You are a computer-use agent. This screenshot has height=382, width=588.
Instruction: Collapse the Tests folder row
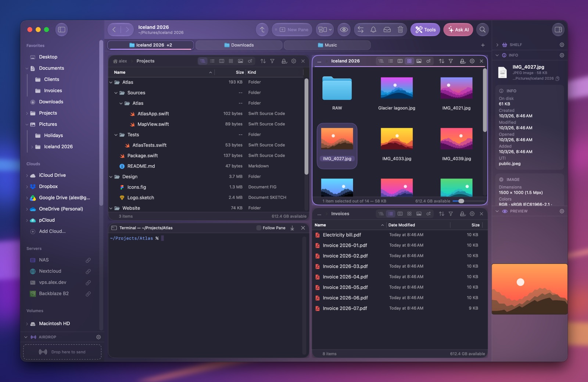[116, 135]
